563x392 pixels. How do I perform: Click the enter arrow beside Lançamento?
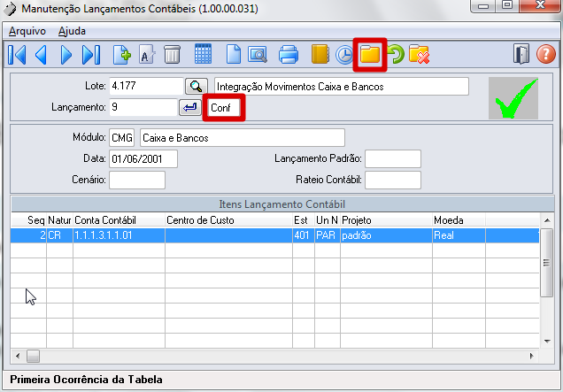pos(190,107)
